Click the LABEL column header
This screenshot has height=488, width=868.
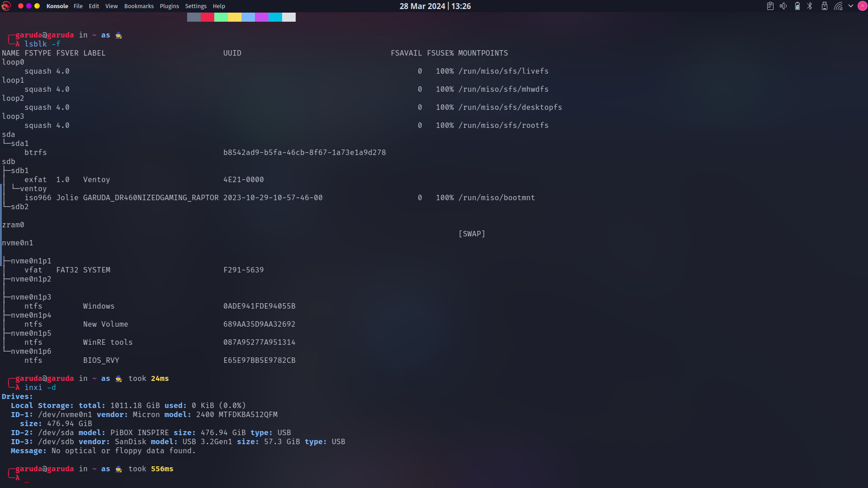(x=94, y=53)
